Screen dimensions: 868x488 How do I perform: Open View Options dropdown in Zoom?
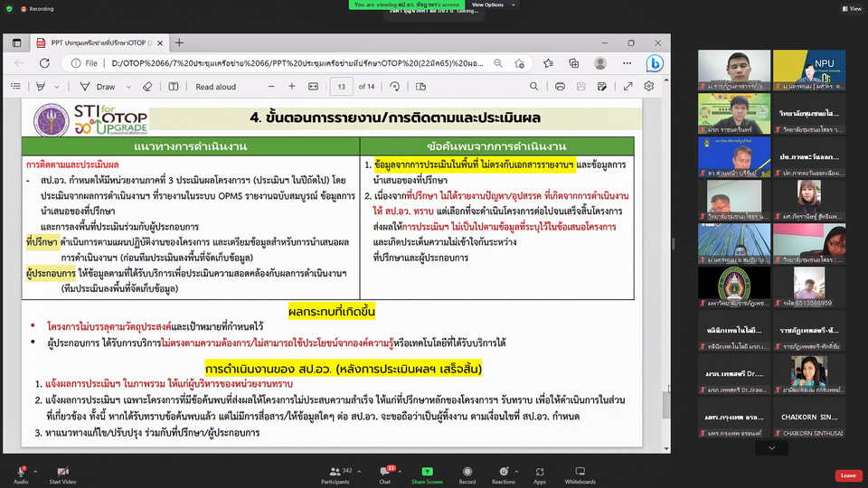click(x=492, y=5)
